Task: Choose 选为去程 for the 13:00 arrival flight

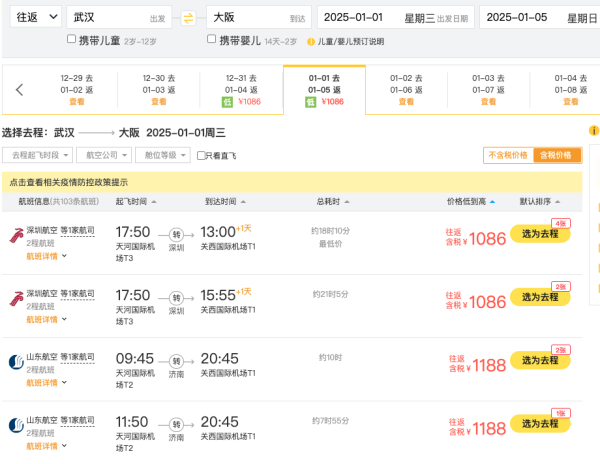Action: 540,233
